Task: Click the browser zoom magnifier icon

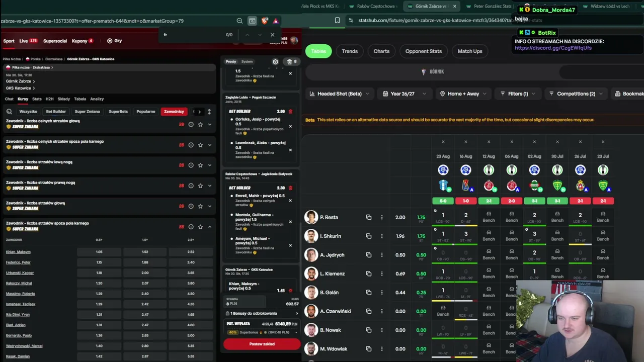Action: (x=239, y=21)
